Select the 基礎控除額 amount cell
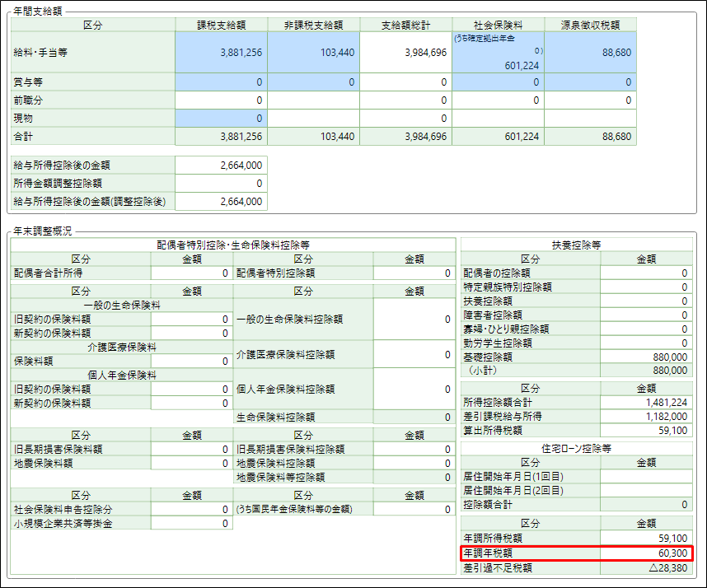707x588 pixels. [x=645, y=357]
